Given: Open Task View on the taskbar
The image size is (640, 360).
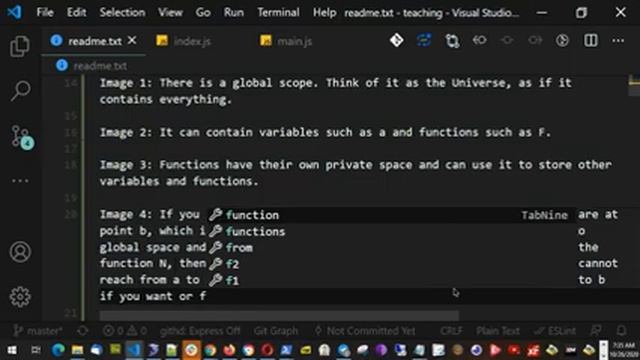Looking at the screenshot, I should [x=36, y=350].
